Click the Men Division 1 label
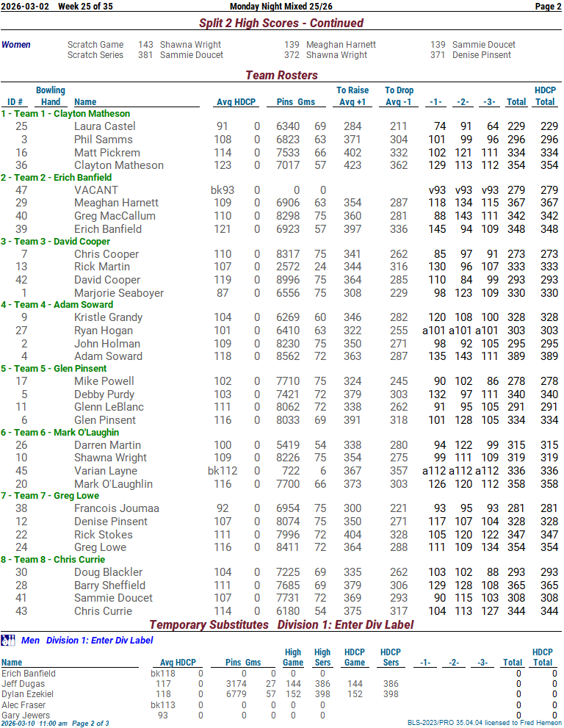Viewport: 564px width, 728px height. tap(87, 641)
